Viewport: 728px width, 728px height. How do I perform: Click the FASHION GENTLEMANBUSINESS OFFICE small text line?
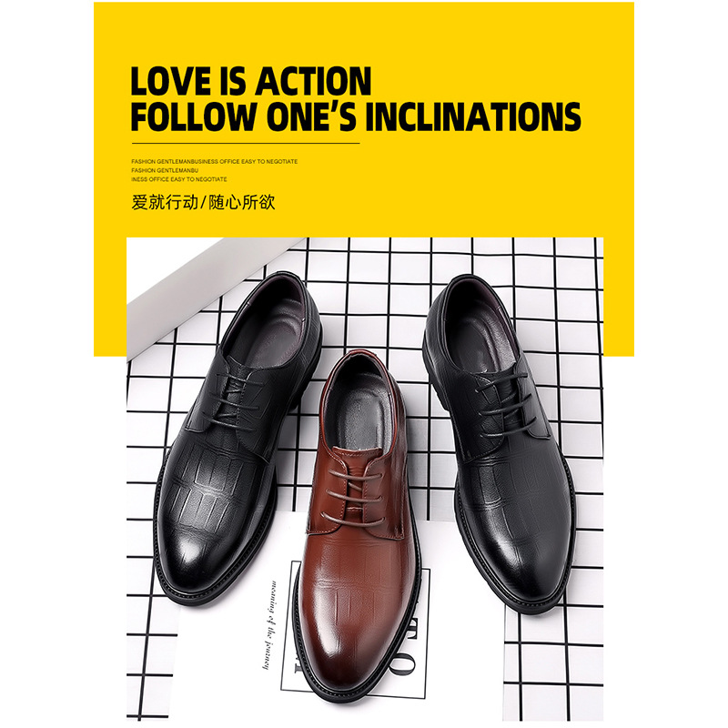(x=214, y=162)
